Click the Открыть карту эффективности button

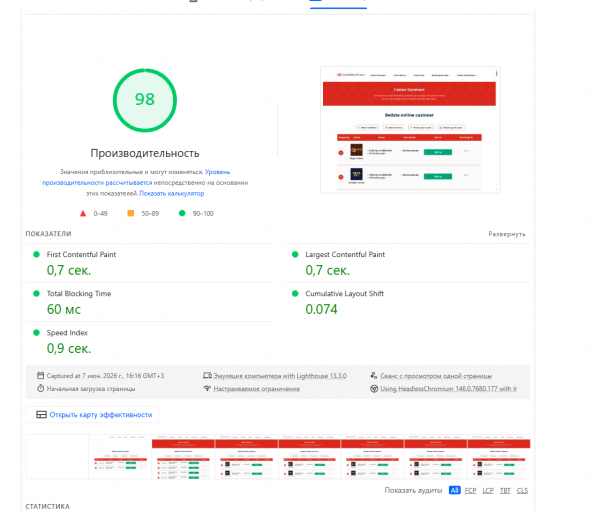(x=92, y=414)
